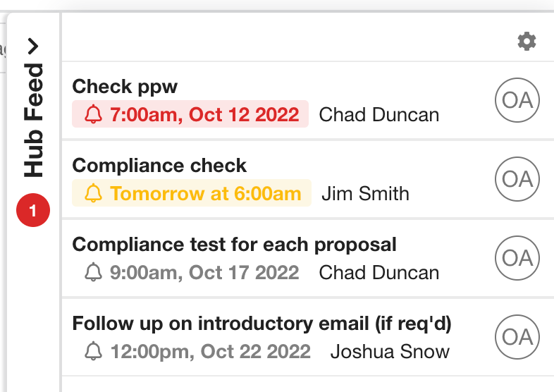The image size is (554, 392).
Task: Click OA avatar on Follow up row
Action: (x=517, y=337)
